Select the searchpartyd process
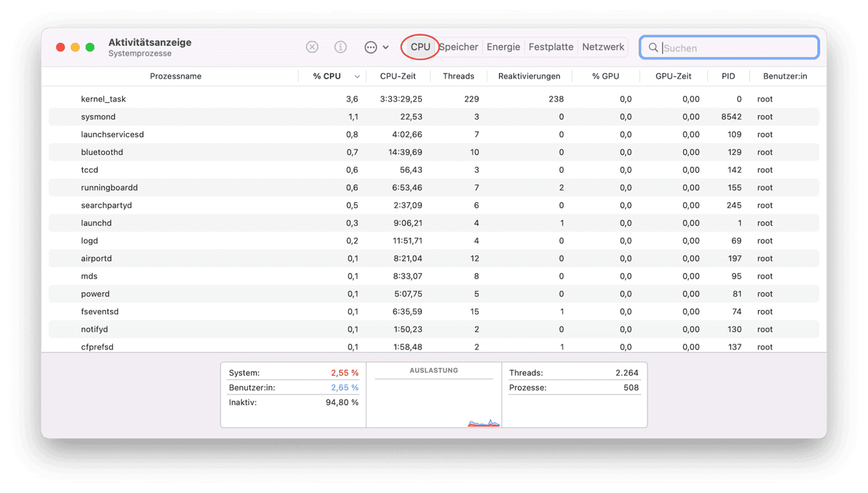Screen dimensions: 868x493 pyautogui.click(x=434, y=205)
